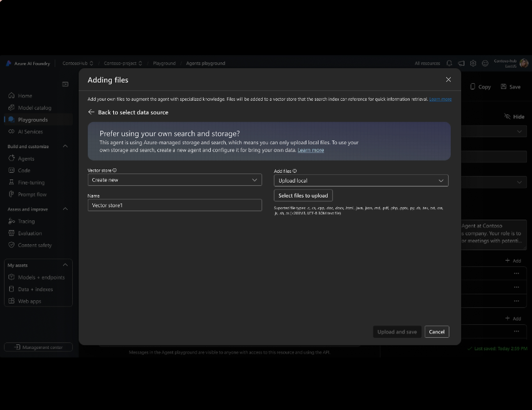Open the feedback smiley icon
The height and width of the screenshot is (410, 532).
485,64
